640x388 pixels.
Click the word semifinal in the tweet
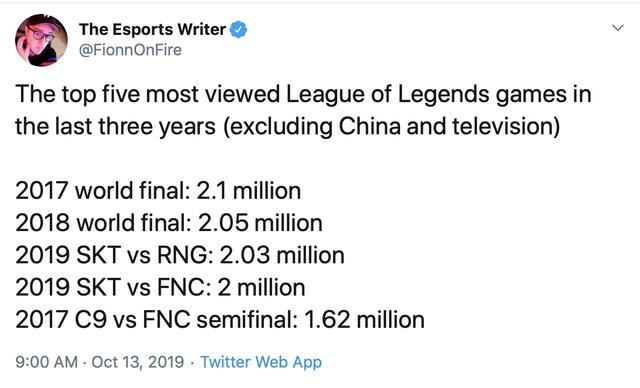pyautogui.click(x=247, y=320)
